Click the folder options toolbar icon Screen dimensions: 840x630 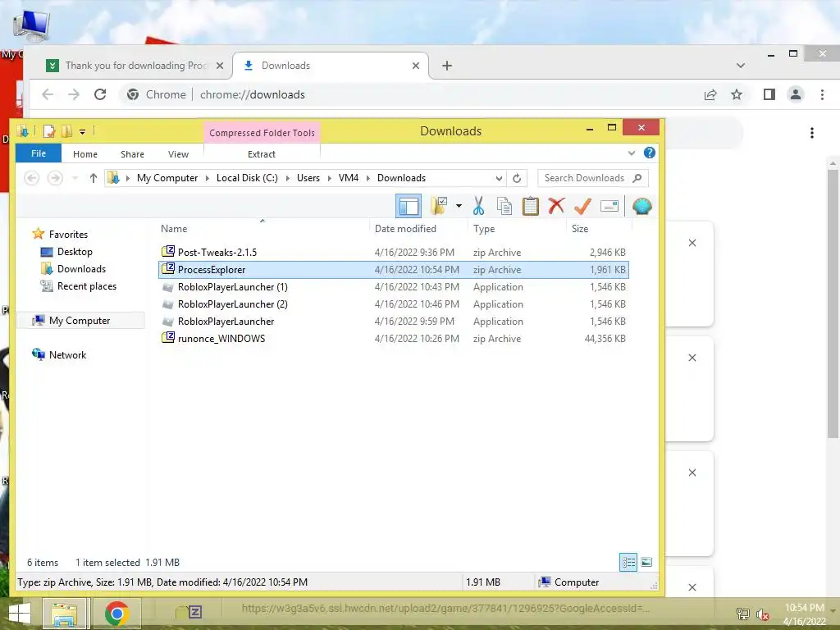(440, 206)
